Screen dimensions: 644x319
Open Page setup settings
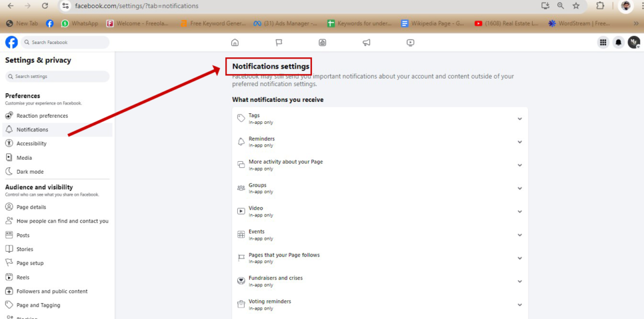tap(57, 263)
